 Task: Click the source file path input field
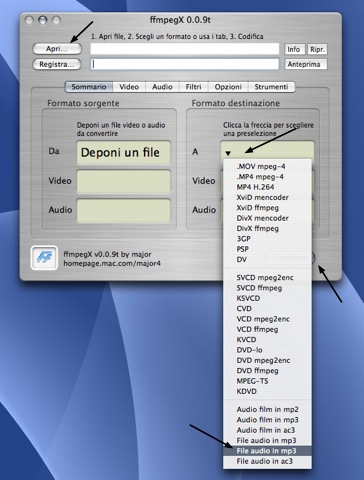(185, 49)
